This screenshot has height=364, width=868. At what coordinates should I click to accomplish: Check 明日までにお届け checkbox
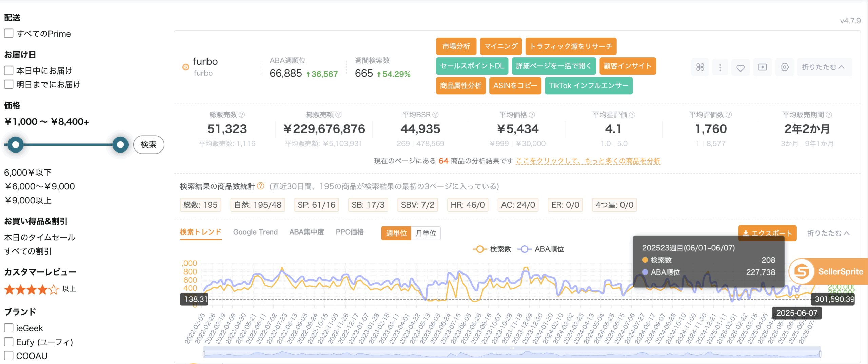(x=9, y=84)
